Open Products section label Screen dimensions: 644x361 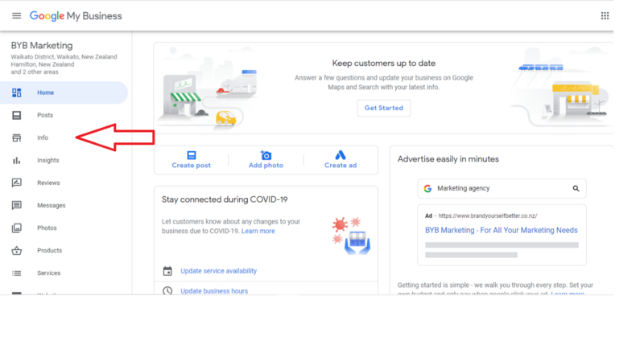coord(50,251)
